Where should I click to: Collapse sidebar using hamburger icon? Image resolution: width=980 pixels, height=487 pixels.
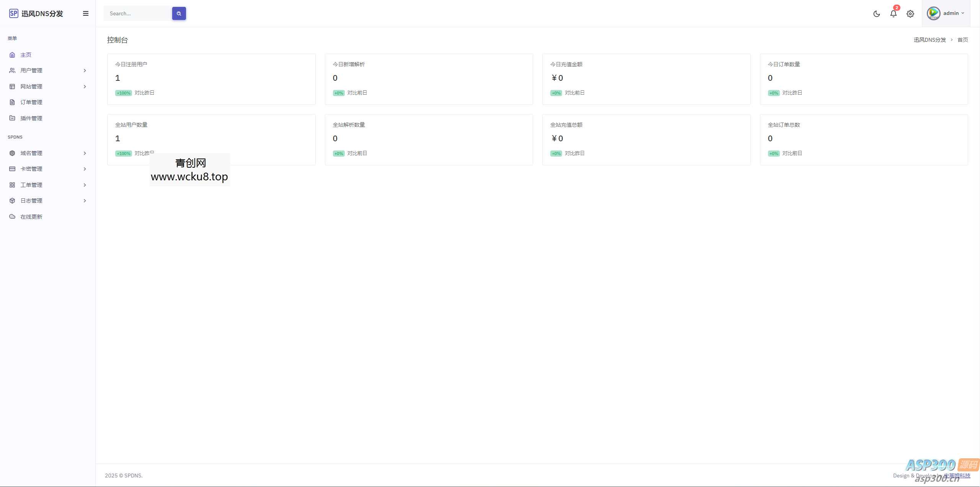[x=86, y=13]
